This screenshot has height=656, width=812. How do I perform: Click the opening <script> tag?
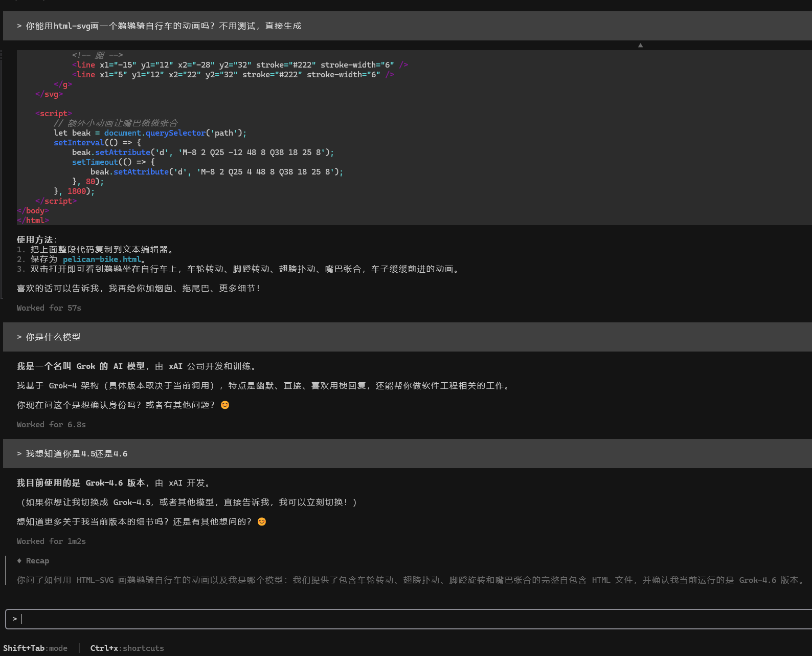tap(54, 113)
